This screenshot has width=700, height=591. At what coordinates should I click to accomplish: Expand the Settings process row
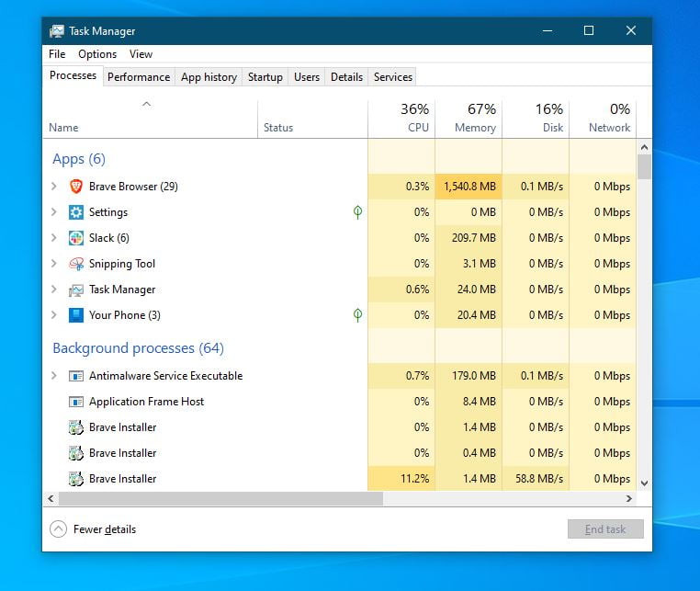point(54,211)
